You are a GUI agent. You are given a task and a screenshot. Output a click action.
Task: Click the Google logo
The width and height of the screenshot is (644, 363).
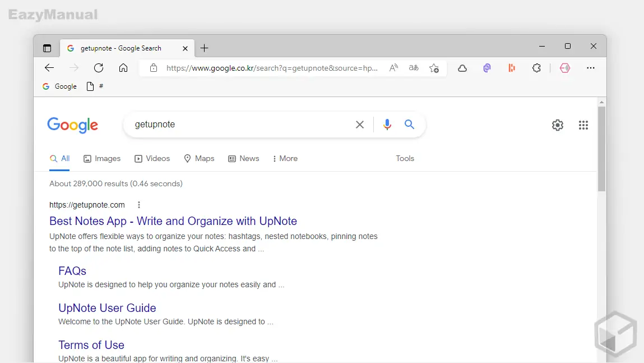coord(73,125)
